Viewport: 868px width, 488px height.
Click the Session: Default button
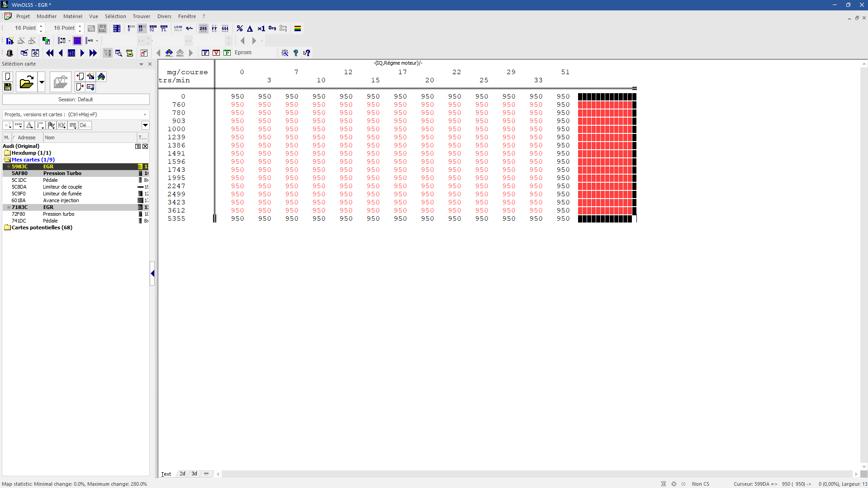(76, 99)
